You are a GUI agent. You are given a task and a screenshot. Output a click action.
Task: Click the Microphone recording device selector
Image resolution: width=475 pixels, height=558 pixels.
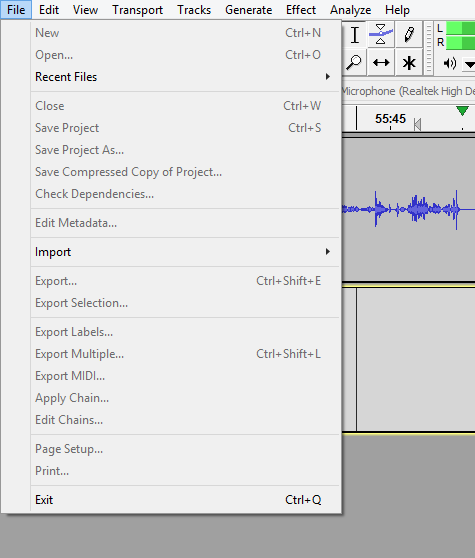408,91
